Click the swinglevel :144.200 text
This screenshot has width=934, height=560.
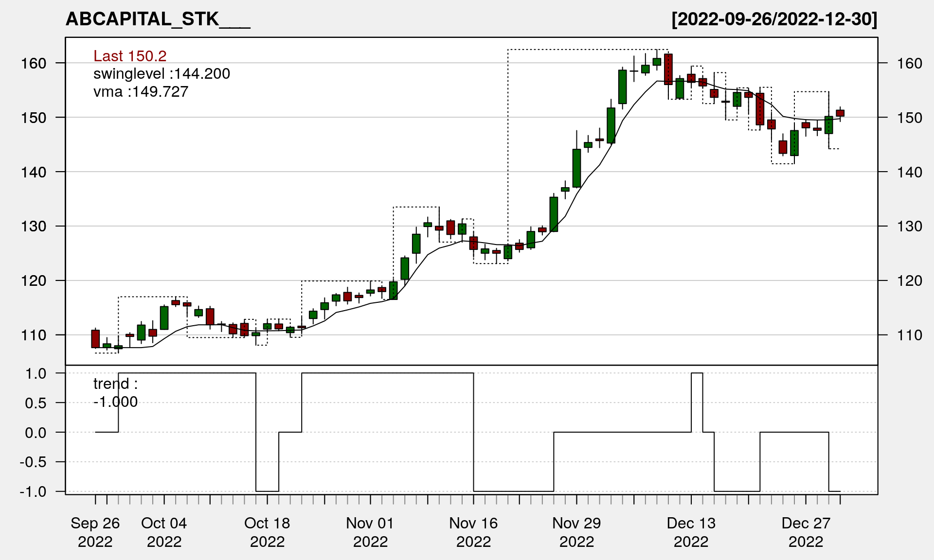[x=162, y=74]
